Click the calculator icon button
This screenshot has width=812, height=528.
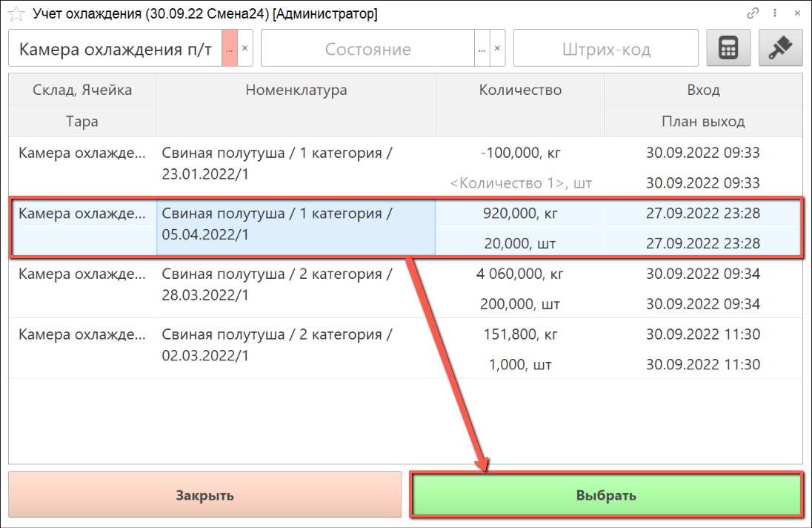[x=728, y=49]
